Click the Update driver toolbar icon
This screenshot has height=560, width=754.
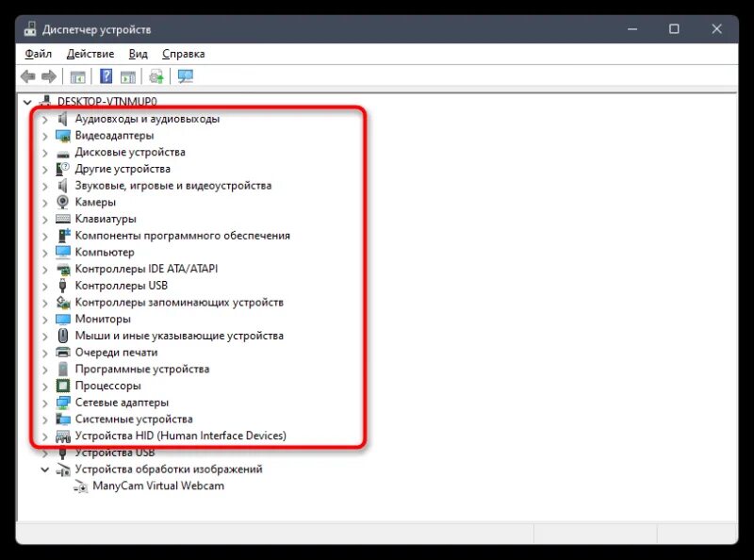[x=156, y=76]
